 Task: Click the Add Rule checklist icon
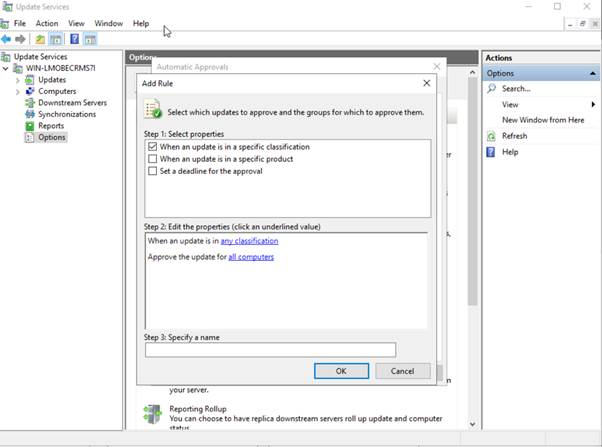coord(152,109)
